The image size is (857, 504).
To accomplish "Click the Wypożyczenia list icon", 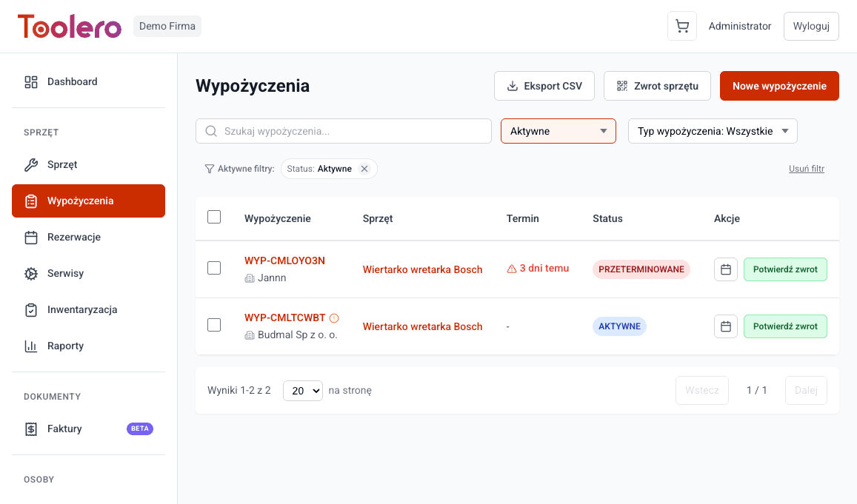I will click(30, 201).
